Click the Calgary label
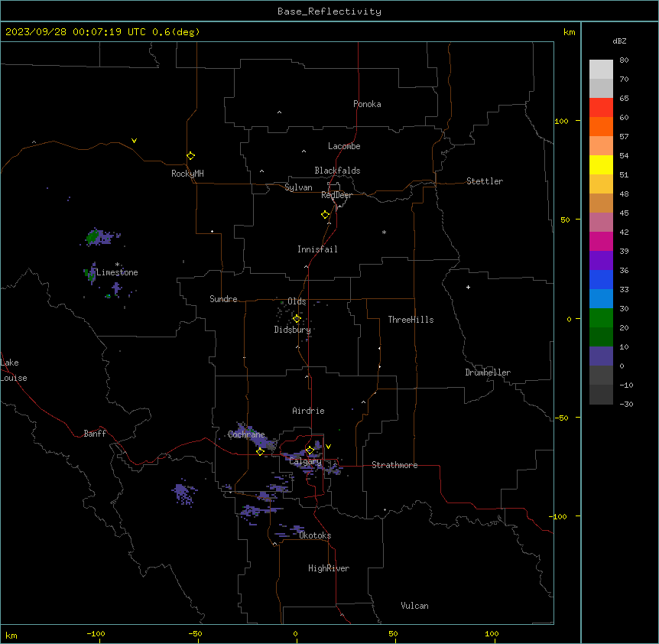659x644 pixels. pos(305,461)
